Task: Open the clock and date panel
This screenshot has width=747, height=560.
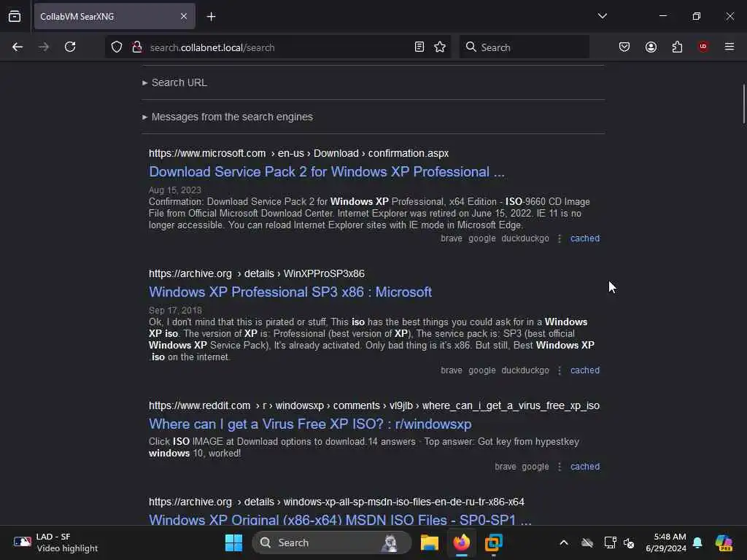Action: [666, 542]
